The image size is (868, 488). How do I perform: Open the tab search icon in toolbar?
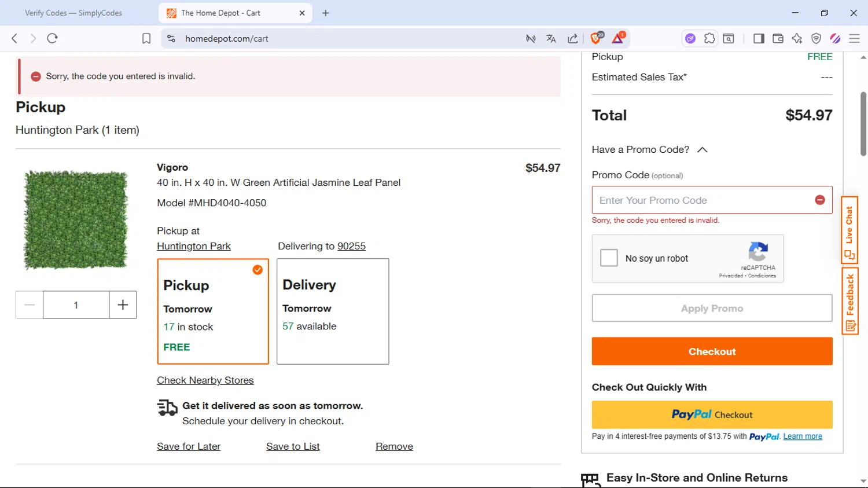pos(729,39)
